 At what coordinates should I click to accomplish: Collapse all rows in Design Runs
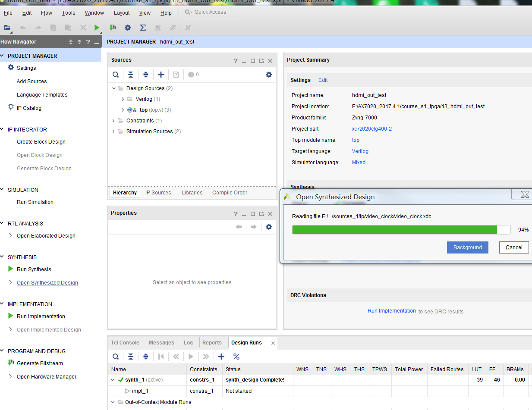(131, 357)
